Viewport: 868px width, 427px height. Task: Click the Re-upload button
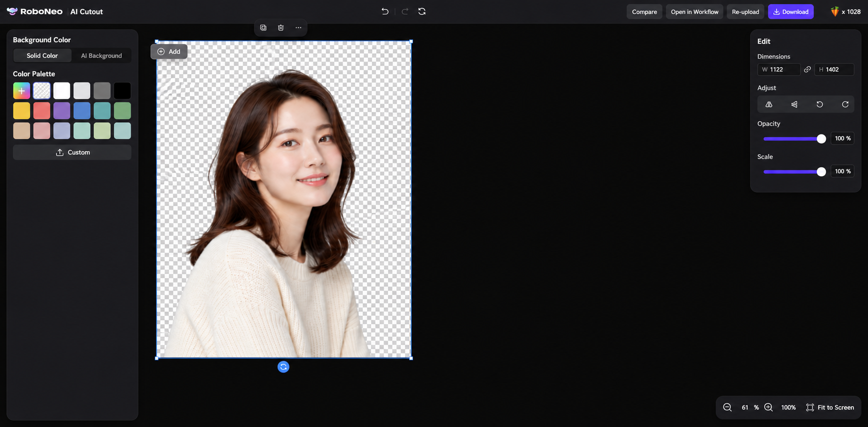(x=746, y=12)
